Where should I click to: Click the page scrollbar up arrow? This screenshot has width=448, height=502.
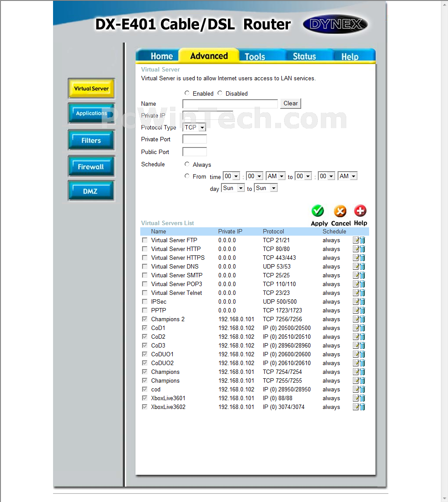pyautogui.click(x=444, y=4)
